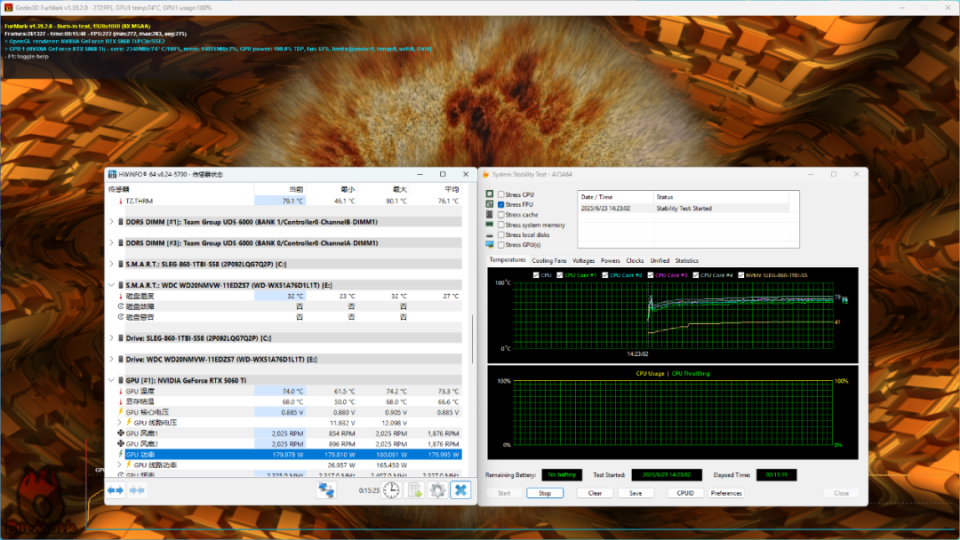Uncheck the Stress FPU checkbox
This screenshot has height=540, width=960.
click(x=501, y=204)
